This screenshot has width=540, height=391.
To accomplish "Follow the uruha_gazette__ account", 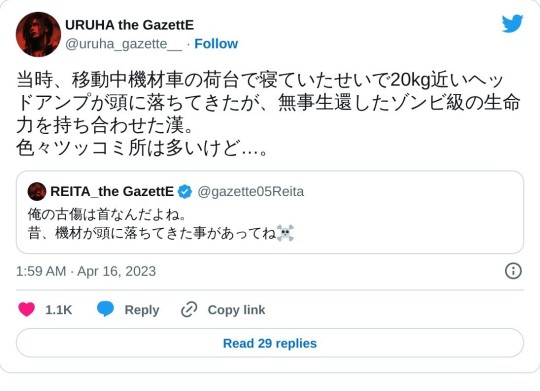I will [x=216, y=44].
